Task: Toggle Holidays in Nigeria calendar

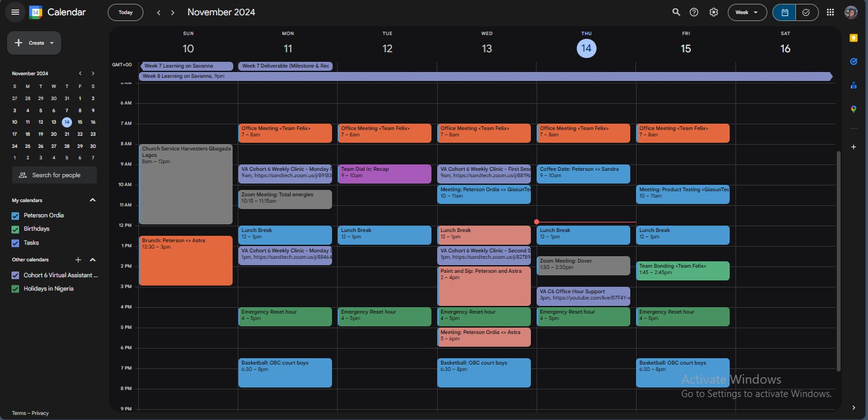Action: click(x=16, y=289)
